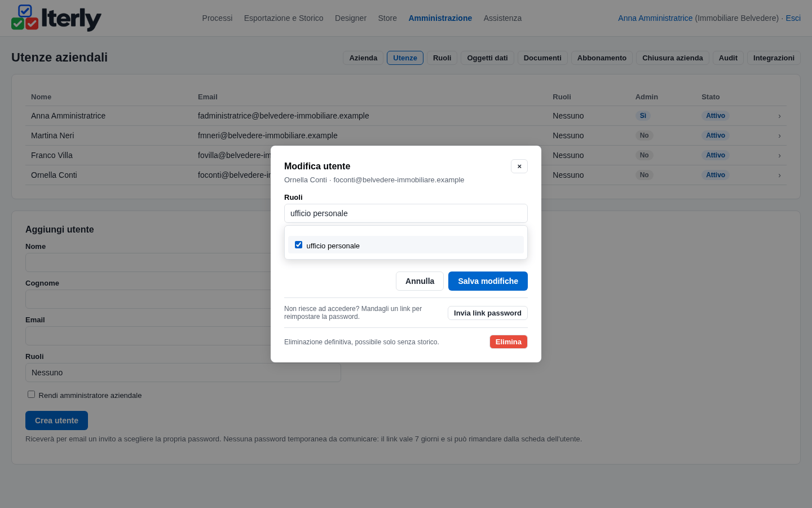Open the Audit tab
812x508 pixels.
click(x=728, y=58)
